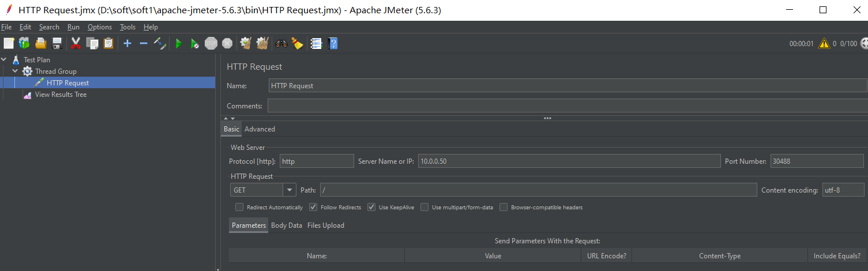
Task: Open the Run menu
Action: [x=73, y=27]
